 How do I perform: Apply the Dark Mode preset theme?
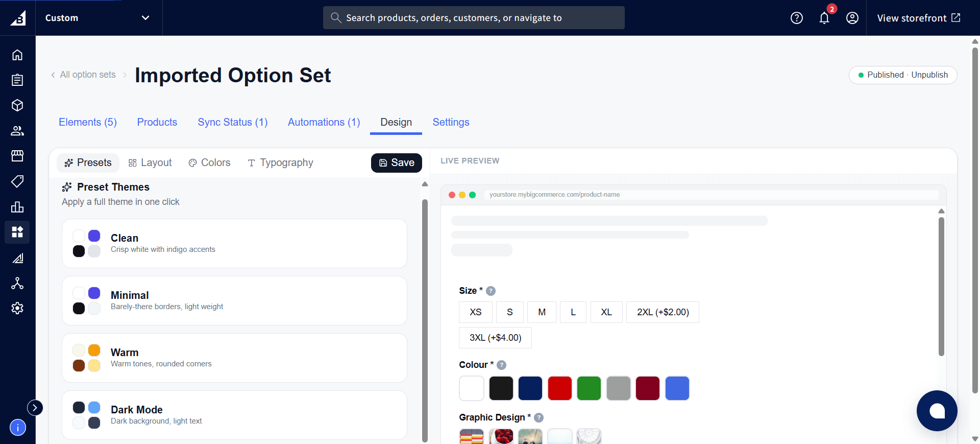tap(234, 415)
